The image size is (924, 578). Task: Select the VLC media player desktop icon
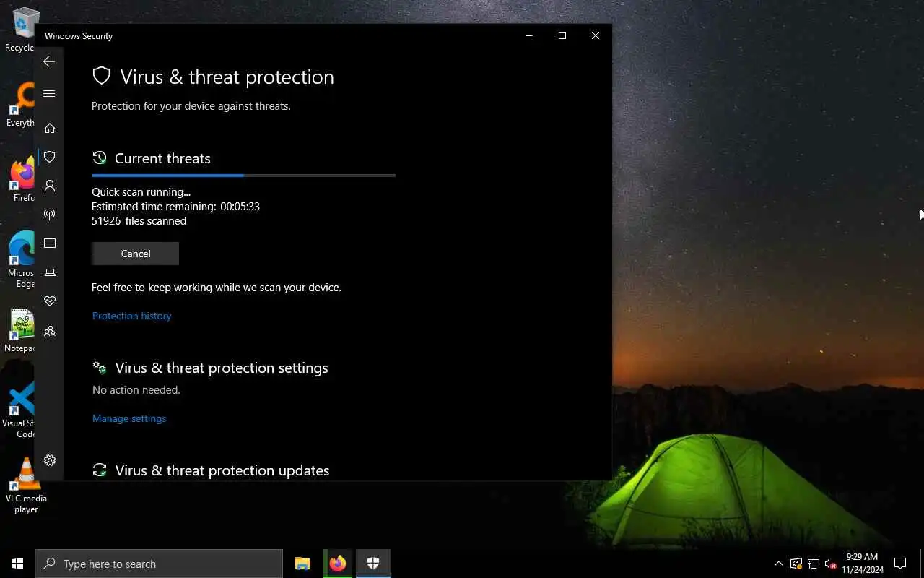pyautogui.click(x=26, y=486)
